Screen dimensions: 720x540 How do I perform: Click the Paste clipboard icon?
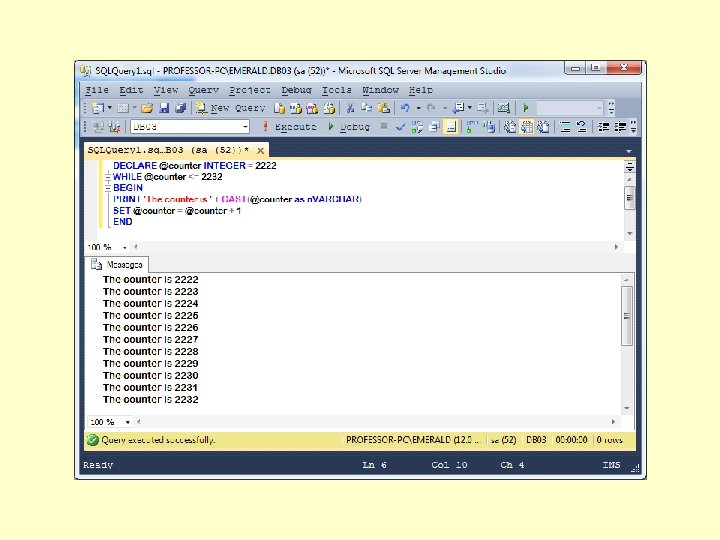tap(384, 108)
